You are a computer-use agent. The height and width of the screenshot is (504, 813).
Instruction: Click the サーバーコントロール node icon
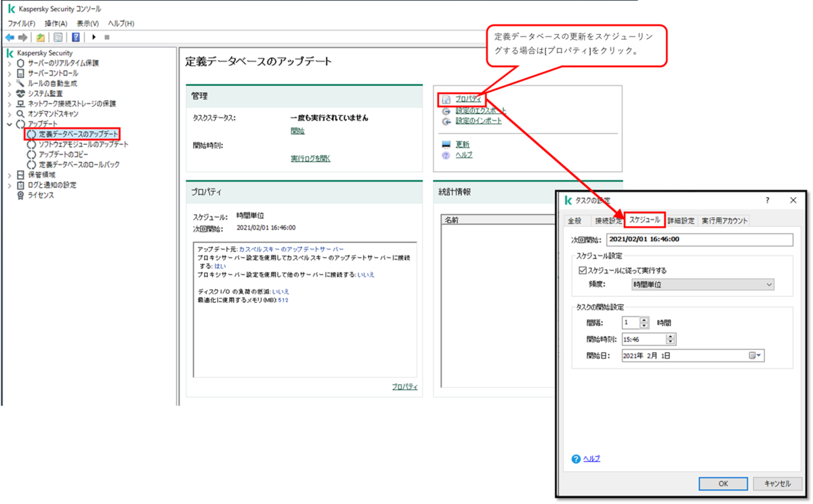pyautogui.click(x=20, y=73)
